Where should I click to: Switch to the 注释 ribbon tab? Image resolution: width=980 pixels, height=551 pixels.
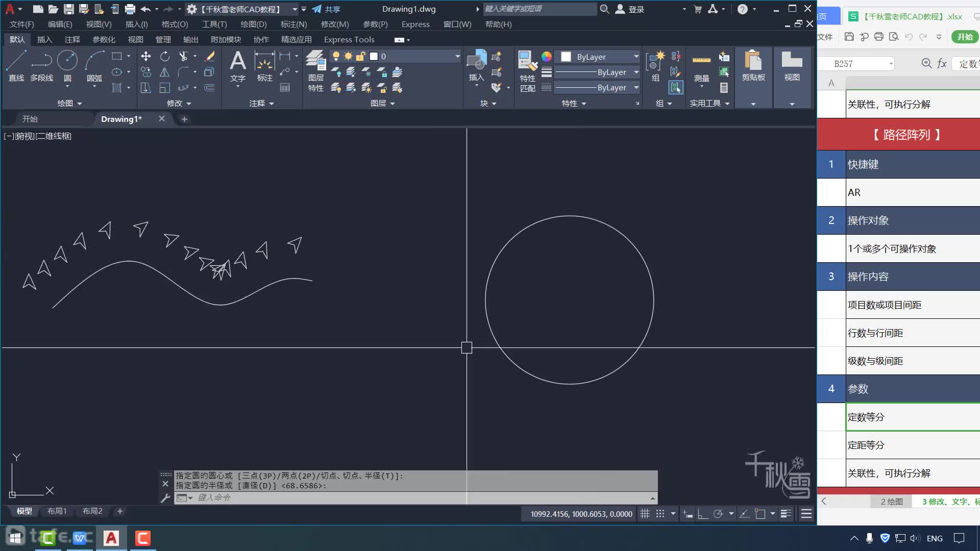coord(72,39)
